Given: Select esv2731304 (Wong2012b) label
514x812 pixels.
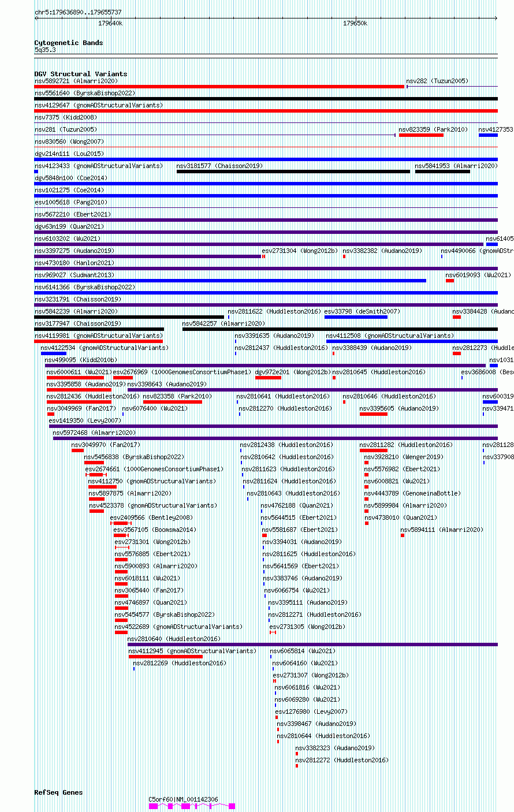Looking at the screenshot, I should coord(300,251).
